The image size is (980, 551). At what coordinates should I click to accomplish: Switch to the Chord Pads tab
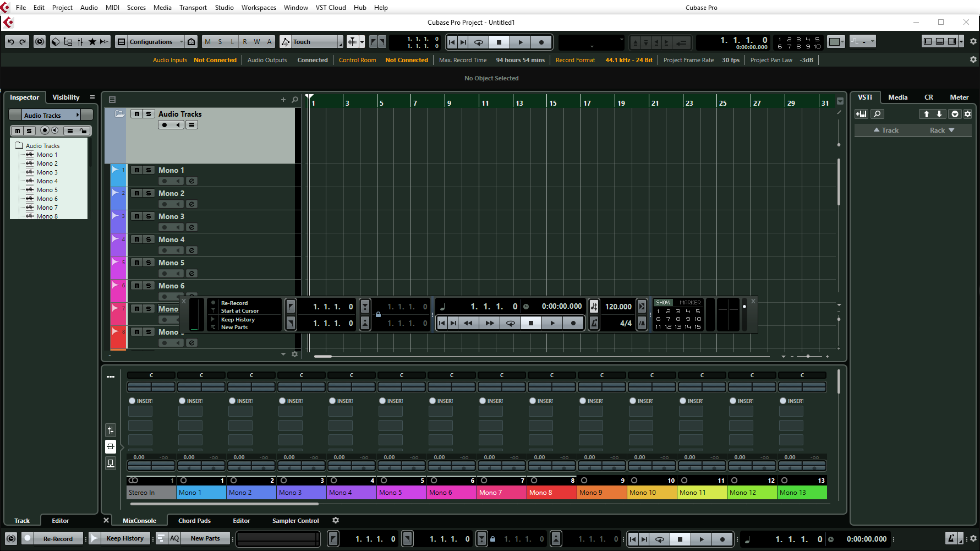194,521
